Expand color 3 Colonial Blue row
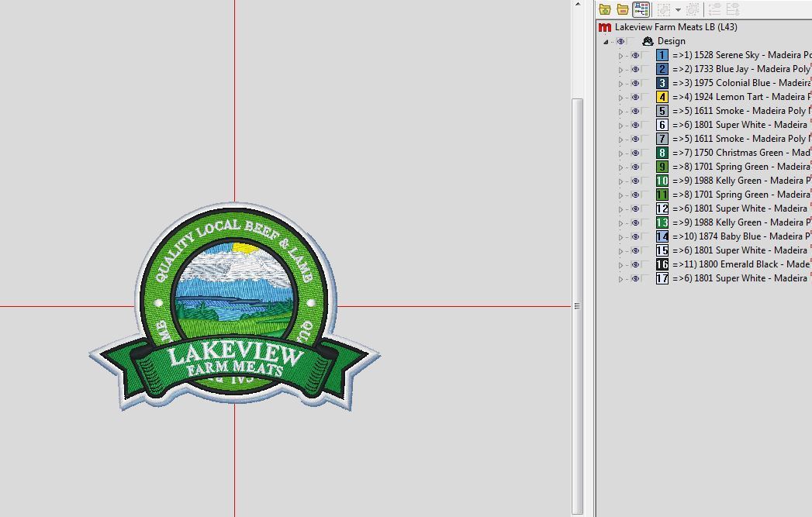812x517 pixels. click(x=620, y=83)
